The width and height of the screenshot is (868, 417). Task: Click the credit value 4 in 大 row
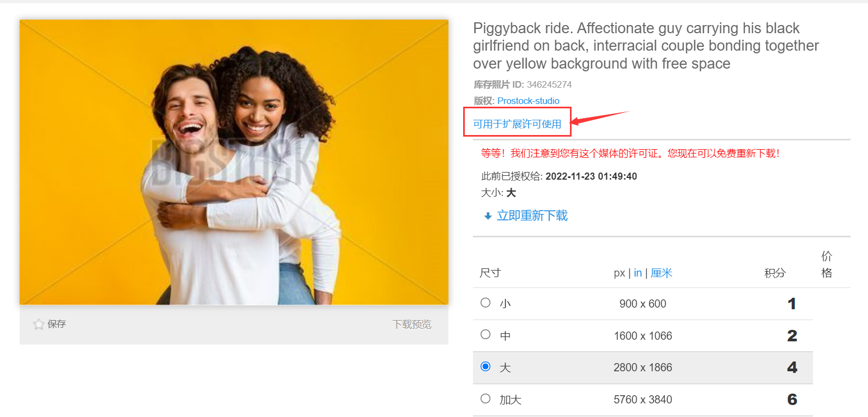792,367
